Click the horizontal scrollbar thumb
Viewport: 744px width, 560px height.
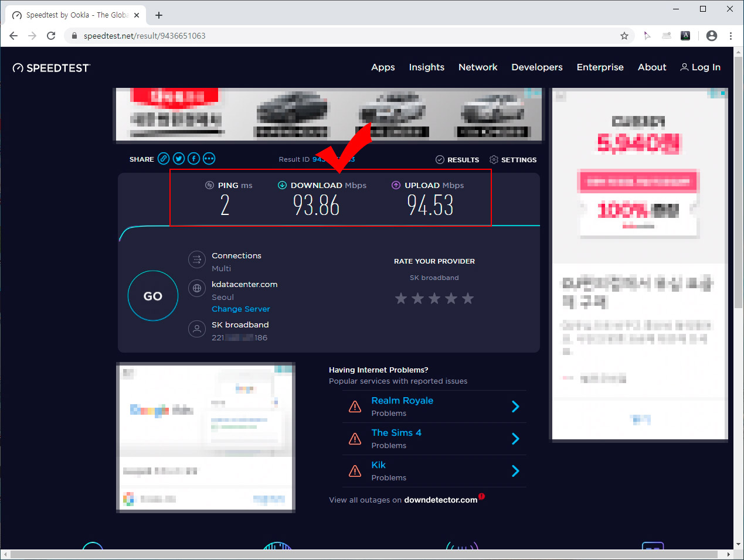pos(364,554)
